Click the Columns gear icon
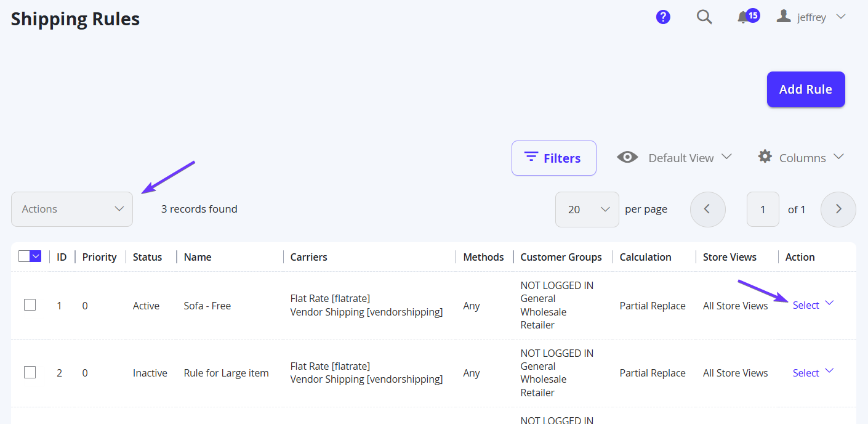This screenshot has height=424, width=868. coord(765,157)
